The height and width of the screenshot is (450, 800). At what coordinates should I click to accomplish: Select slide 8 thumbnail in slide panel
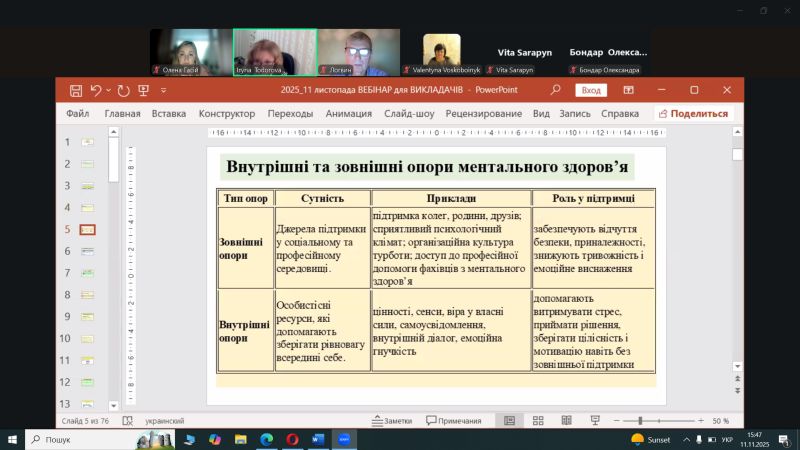tap(87, 294)
